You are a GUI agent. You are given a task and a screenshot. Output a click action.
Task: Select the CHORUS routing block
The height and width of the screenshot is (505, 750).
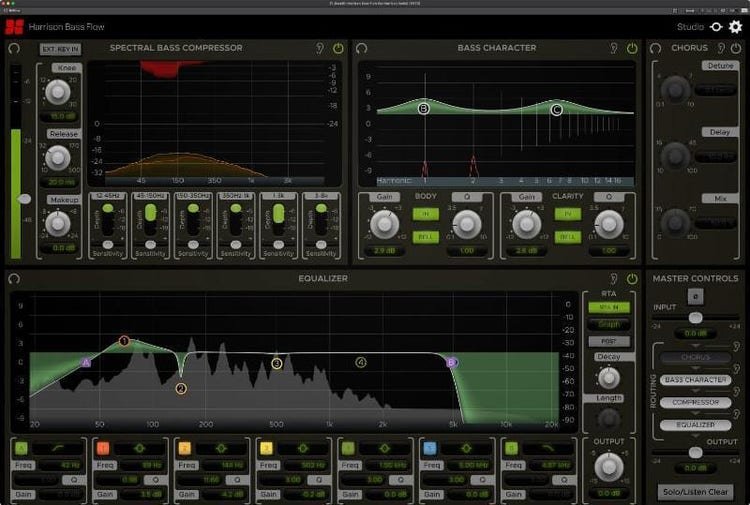tap(695, 358)
